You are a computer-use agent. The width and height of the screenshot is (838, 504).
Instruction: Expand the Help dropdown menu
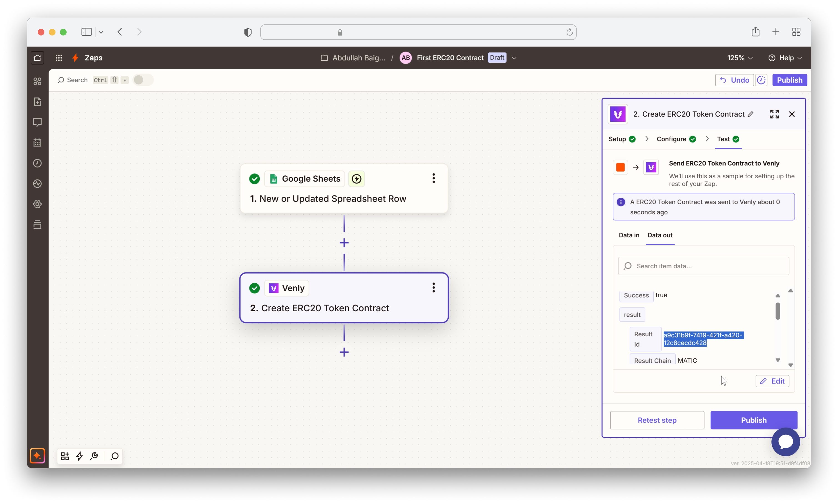click(x=785, y=58)
